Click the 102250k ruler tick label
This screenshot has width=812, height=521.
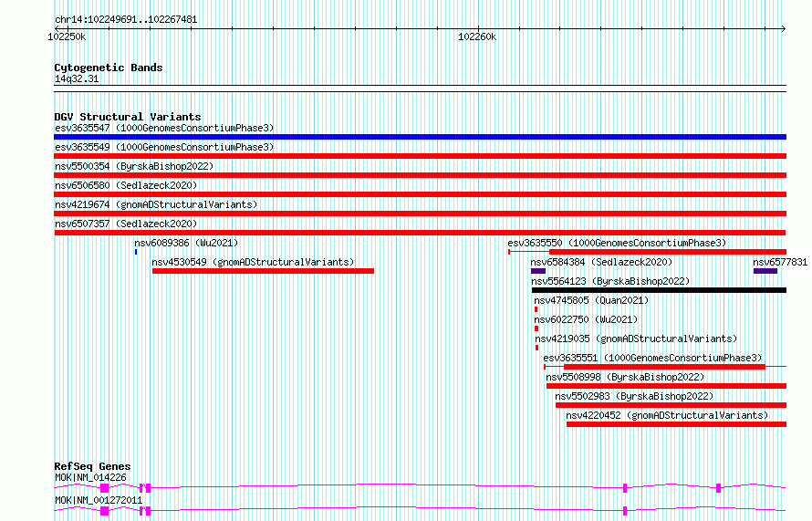(x=67, y=36)
